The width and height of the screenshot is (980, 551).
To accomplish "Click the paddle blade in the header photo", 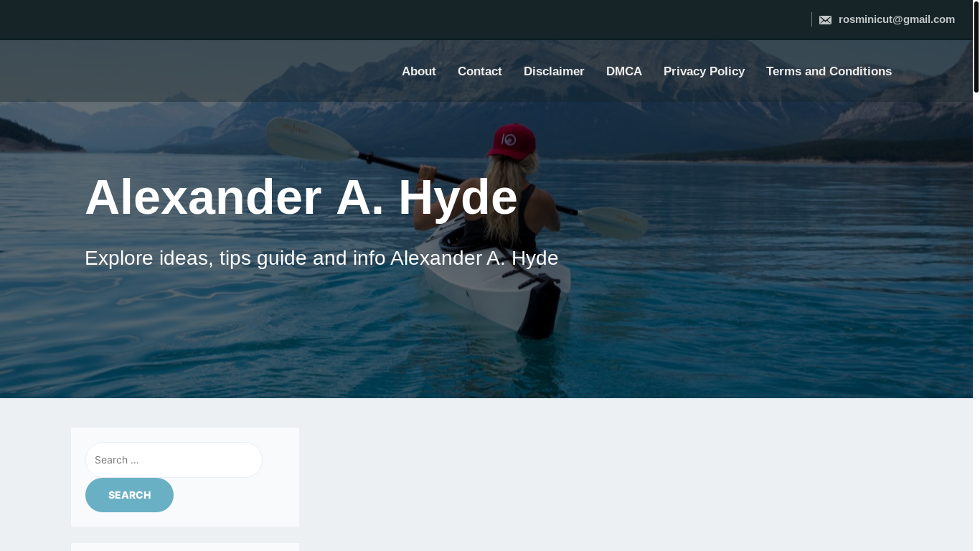I will (x=308, y=138).
